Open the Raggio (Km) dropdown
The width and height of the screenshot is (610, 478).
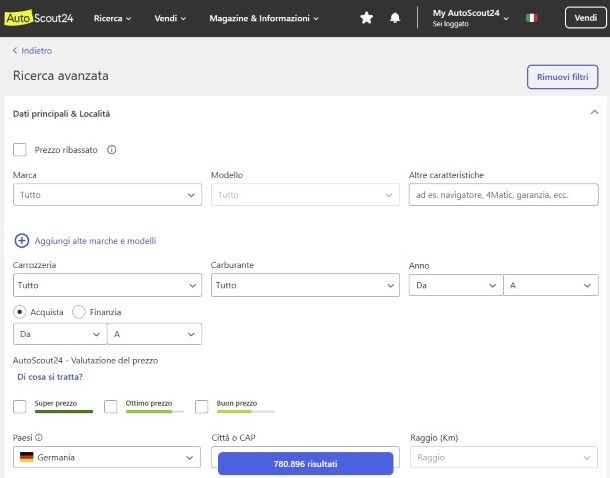[x=504, y=457]
